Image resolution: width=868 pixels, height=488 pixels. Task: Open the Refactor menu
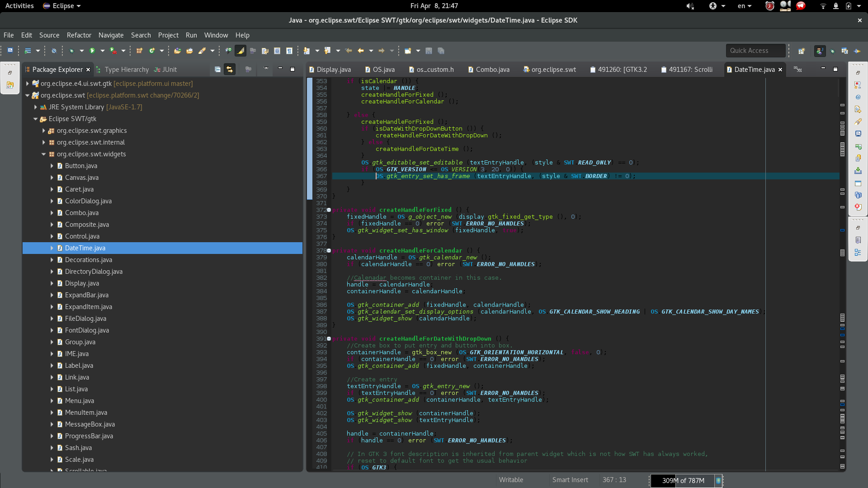pos(79,35)
